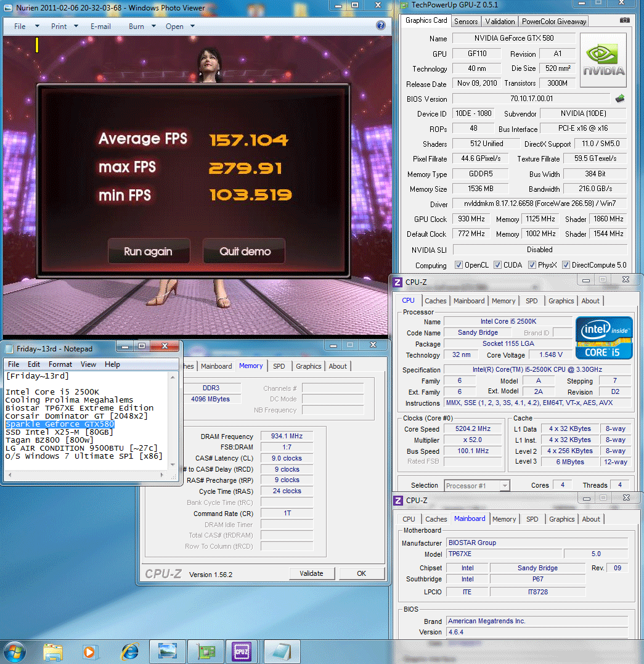Click CPU-Z title bar Z icon (CPU window)

tap(397, 282)
